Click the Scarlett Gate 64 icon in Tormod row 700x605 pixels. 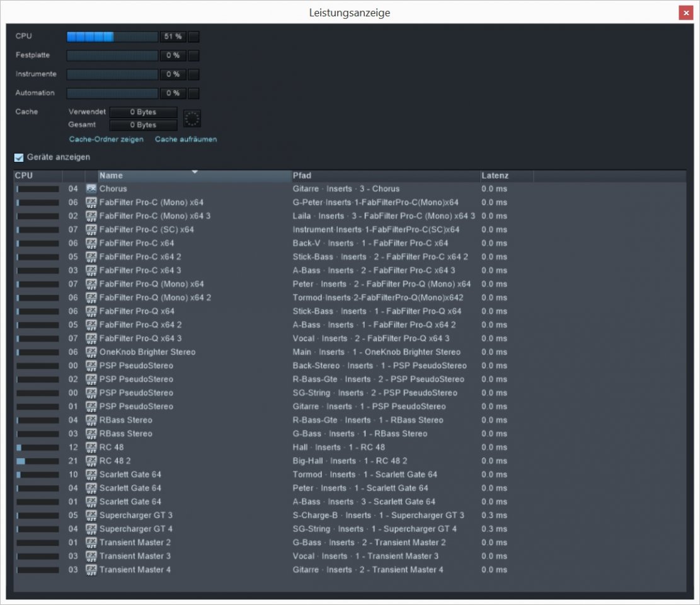pos(91,475)
